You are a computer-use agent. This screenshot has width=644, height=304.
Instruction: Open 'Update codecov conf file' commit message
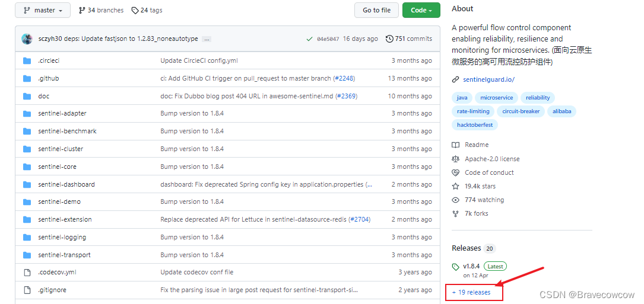pyautogui.click(x=196, y=273)
